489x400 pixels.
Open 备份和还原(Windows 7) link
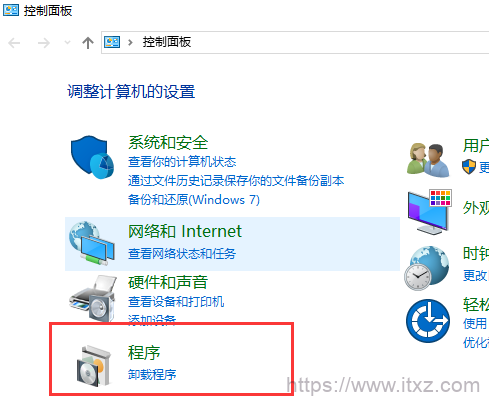coord(194,200)
